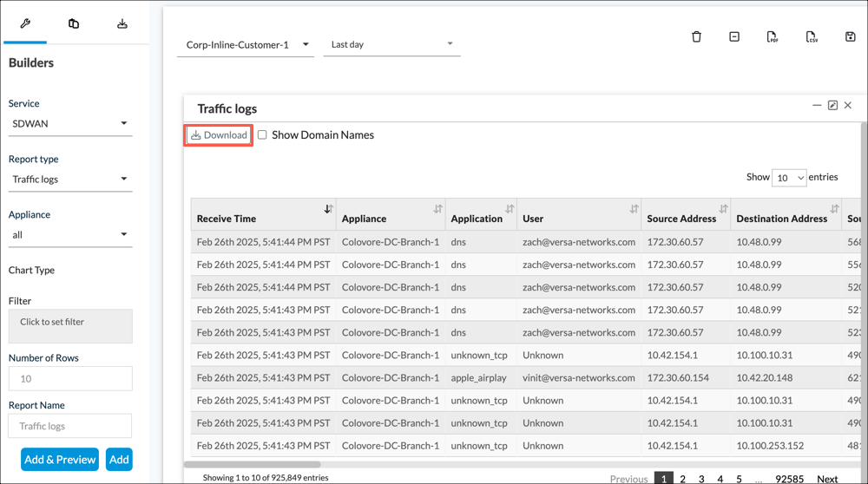Open the wrench Builders tab
Image resolution: width=868 pixels, height=484 pixels.
click(25, 23)
